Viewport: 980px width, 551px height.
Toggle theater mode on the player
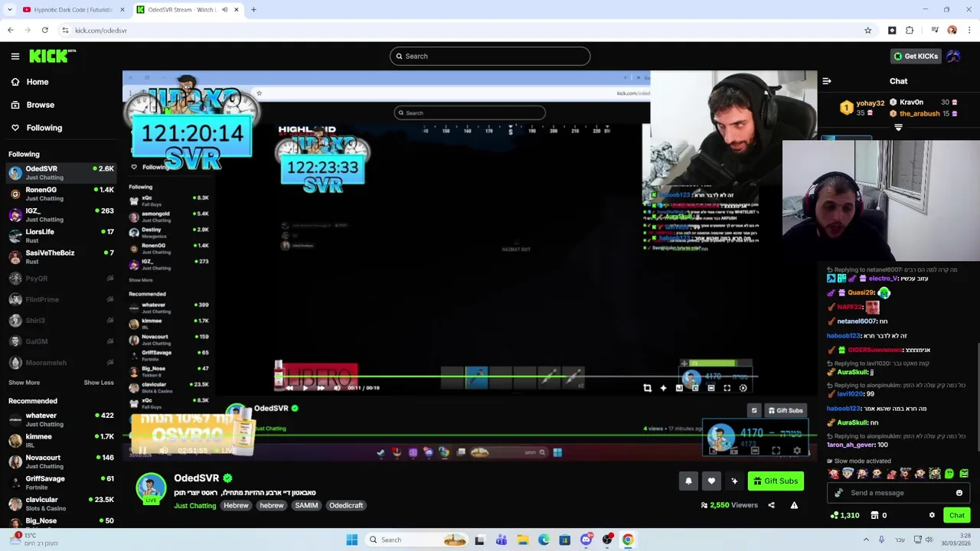point(755,451)
